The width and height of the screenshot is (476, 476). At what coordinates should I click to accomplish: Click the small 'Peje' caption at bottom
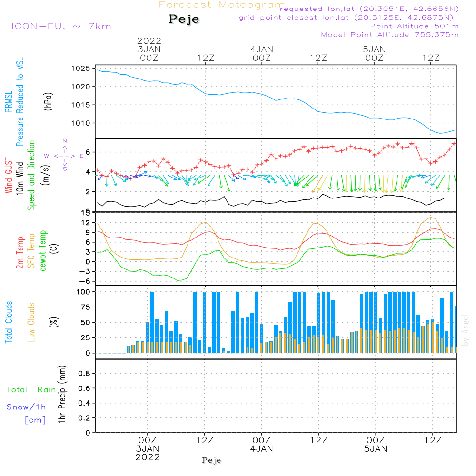(x=212, y=460)
